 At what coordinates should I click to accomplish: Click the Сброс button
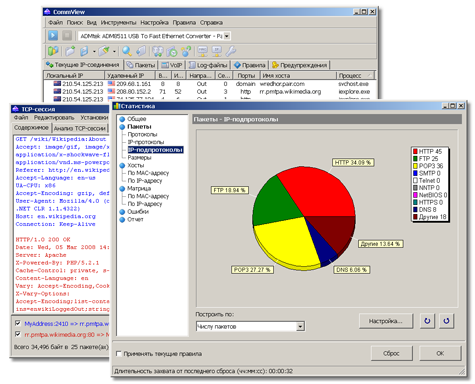391,353
